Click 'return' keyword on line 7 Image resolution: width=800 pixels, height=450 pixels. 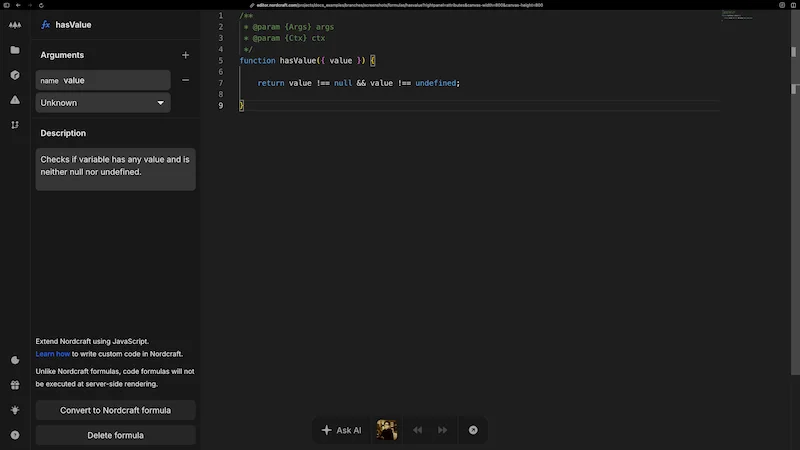point(271,83)
